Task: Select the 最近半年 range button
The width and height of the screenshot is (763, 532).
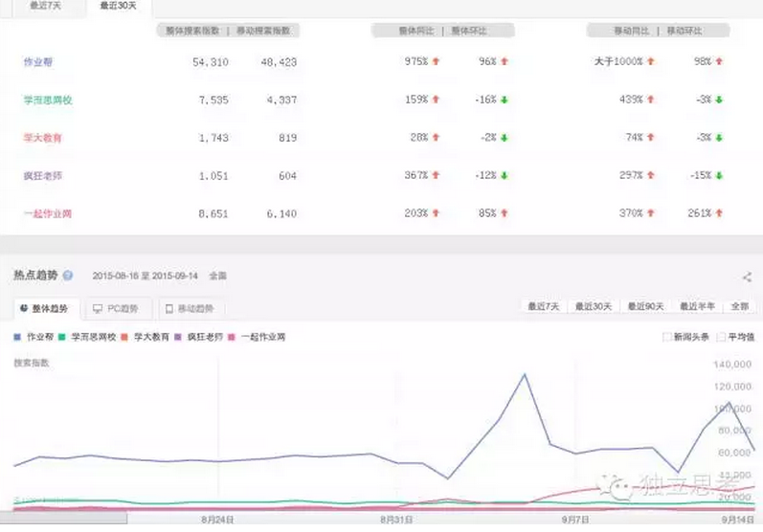Action: pos(696,307)
